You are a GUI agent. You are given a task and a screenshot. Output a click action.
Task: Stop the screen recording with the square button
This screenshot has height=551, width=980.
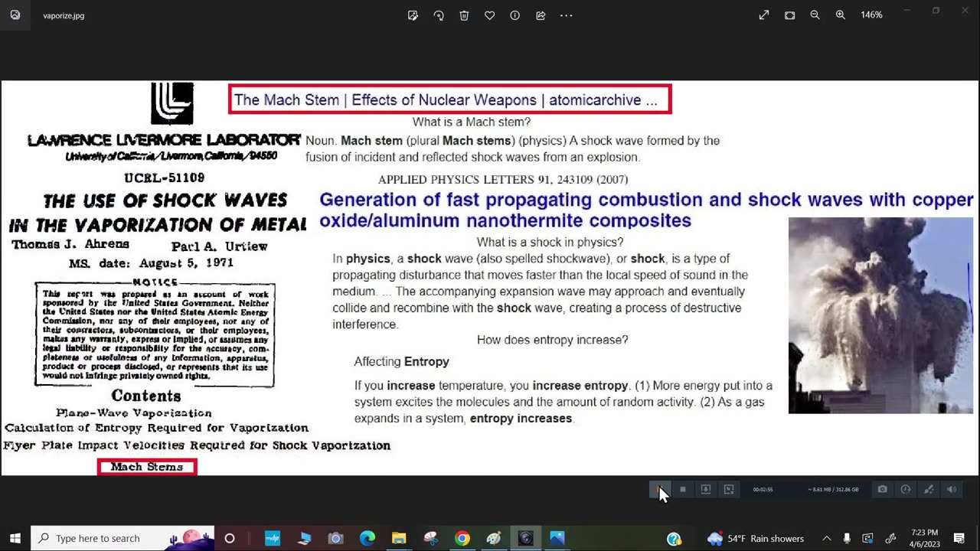tap(683, 489)
